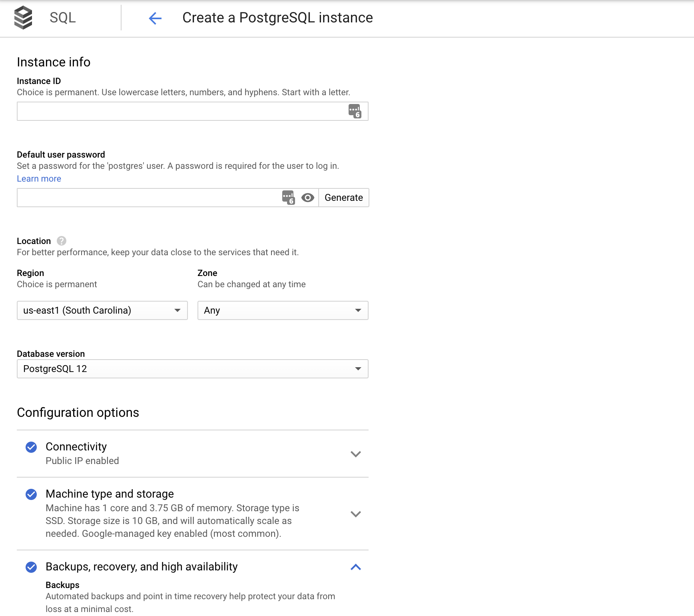Click the blue back arrow icon

[x=155, y=18]
